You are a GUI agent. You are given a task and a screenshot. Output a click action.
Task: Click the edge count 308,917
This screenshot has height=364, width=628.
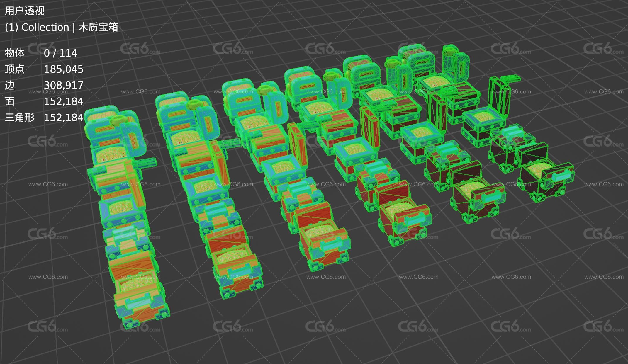64,85
